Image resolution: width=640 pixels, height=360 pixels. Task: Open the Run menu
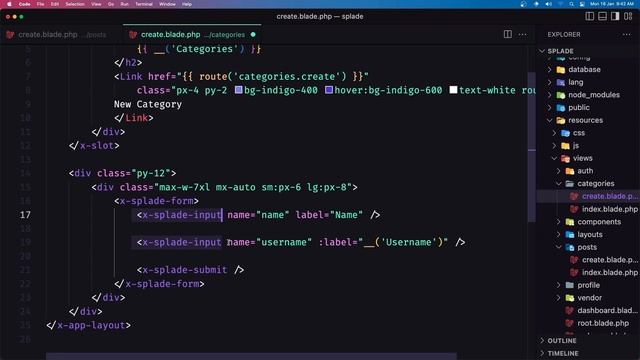[124, 4]
